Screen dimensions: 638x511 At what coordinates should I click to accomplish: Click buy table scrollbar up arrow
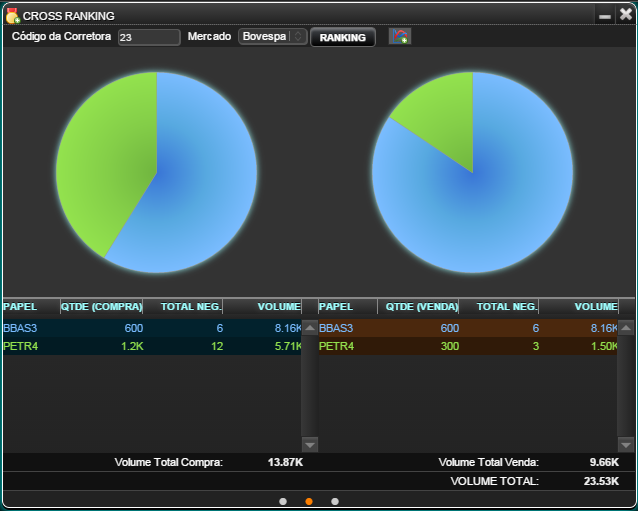(310, 328)
